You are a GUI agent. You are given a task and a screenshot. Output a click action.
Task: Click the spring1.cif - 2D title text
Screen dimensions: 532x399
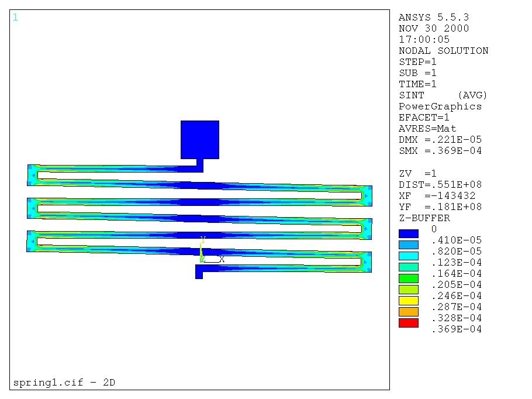[64, 383]
